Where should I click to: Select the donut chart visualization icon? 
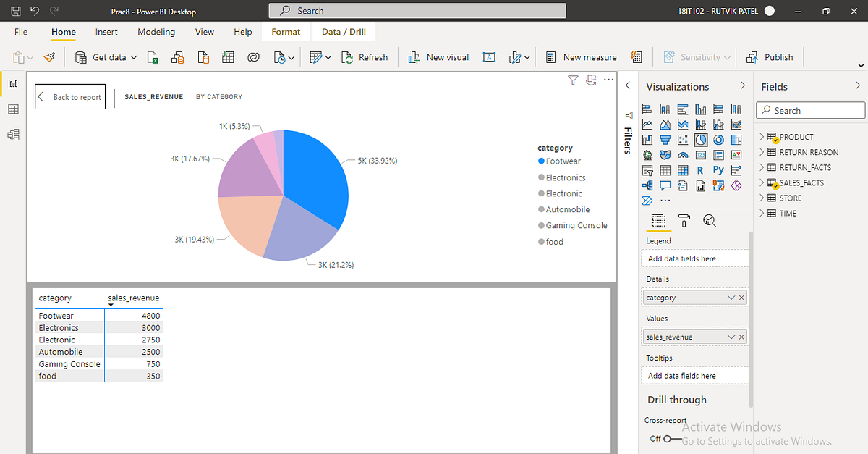718,139
